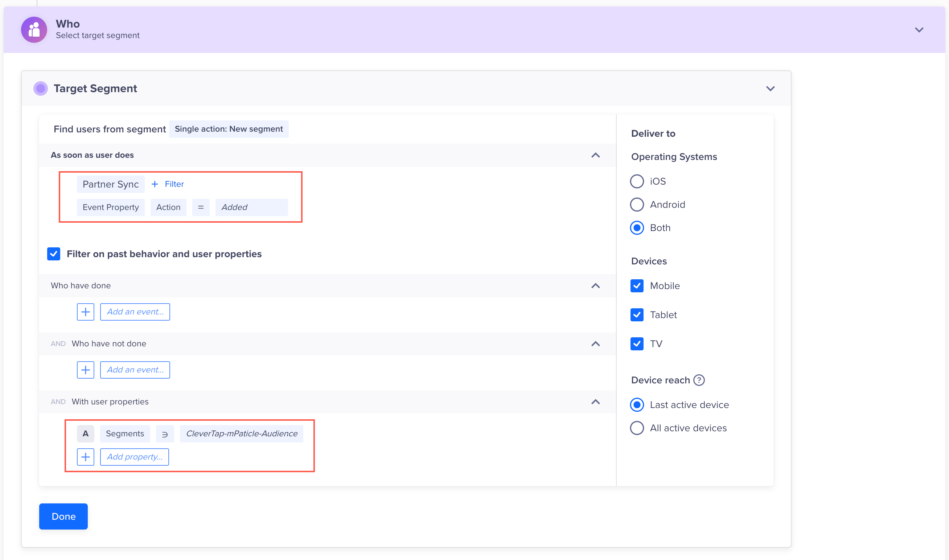Click the user/person icon in top header
Image resolution: width=949 pixels, height=560 pixels.
point(33,29)
